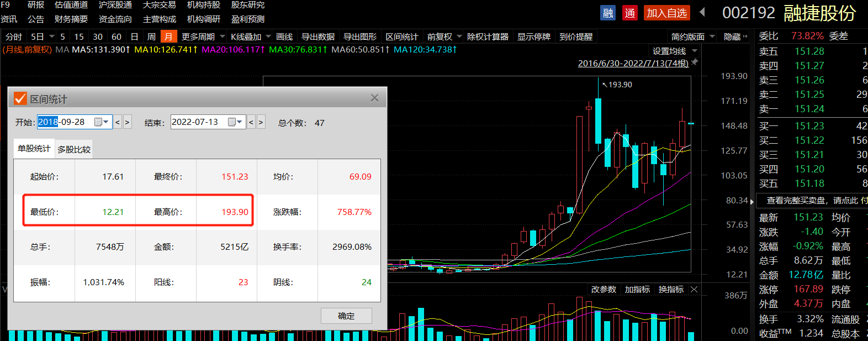Expand the 更多周期 period dropdown
This screenshot has width=868, height=341.
(223, 36)
